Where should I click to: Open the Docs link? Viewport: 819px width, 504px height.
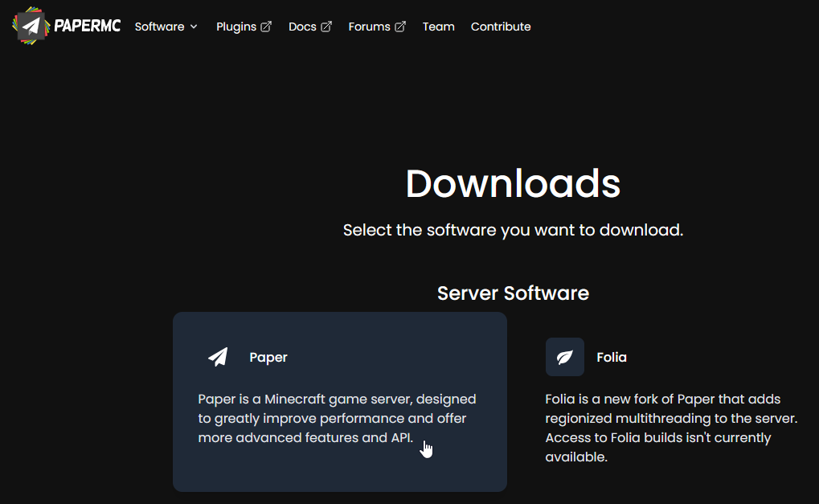[310, 27]
